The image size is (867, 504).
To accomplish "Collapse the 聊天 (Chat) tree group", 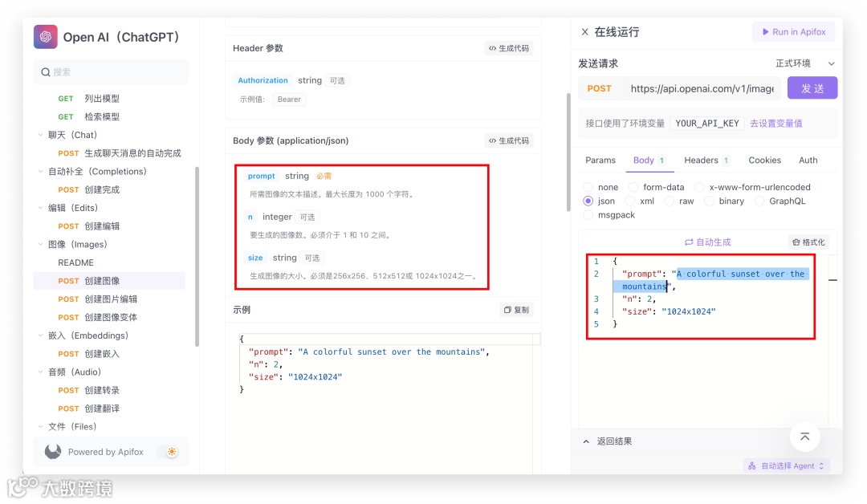I will (40, 135).
